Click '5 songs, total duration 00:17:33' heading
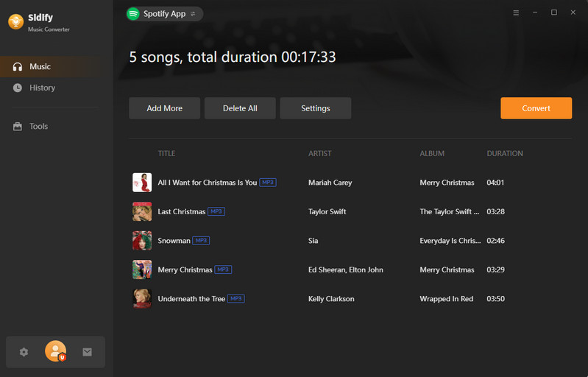Image resolution: width=588 pixels, height=377 pixels. pyautogui.click(x=233, y=57)
